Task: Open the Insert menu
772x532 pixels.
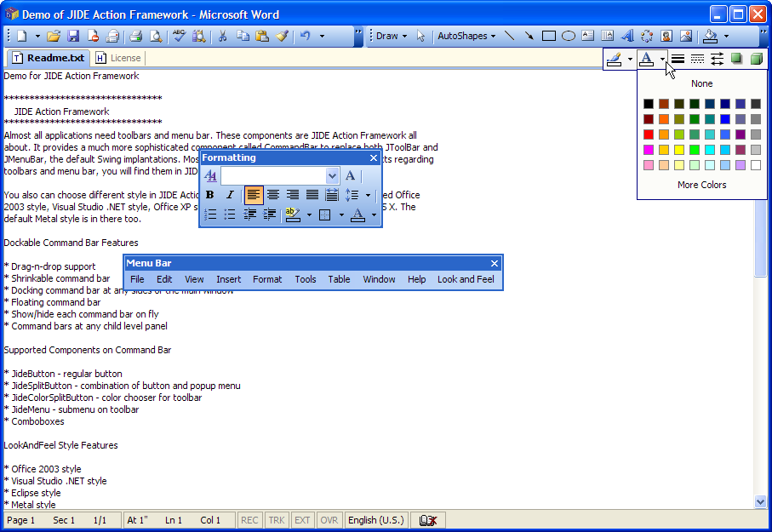Action: 228,279
